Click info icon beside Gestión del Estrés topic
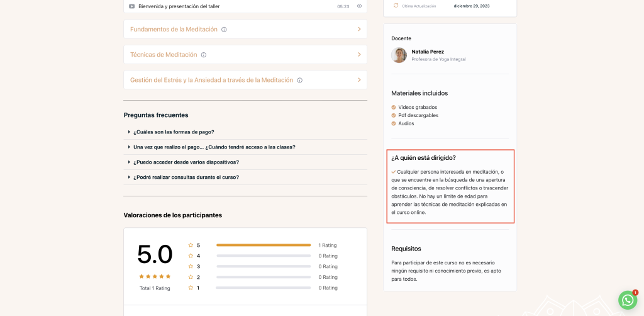This screenshot has width=644, height=316. tap(300, 80)
